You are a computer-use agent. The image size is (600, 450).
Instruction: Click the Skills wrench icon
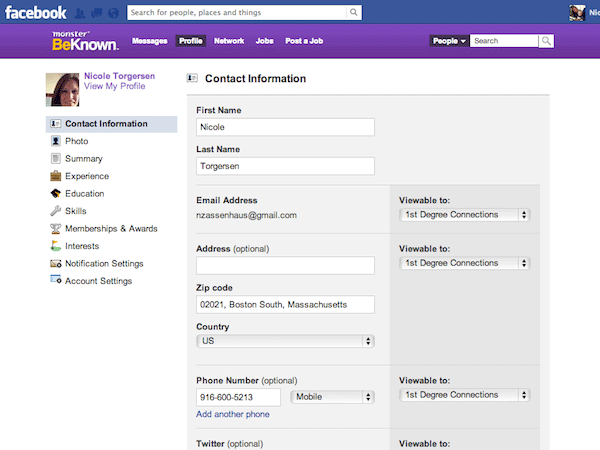pyautogui.click(x=55, y=210)
